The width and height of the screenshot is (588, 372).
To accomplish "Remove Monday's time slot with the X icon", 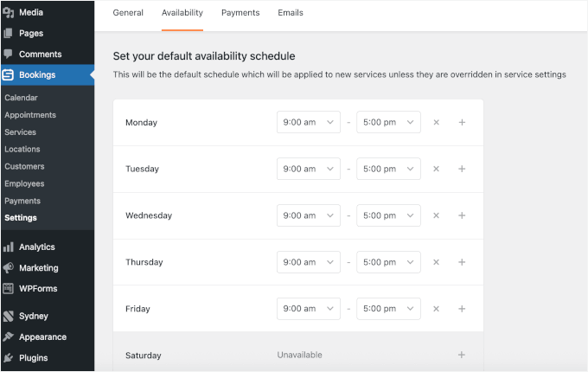I will click(436, 122).
